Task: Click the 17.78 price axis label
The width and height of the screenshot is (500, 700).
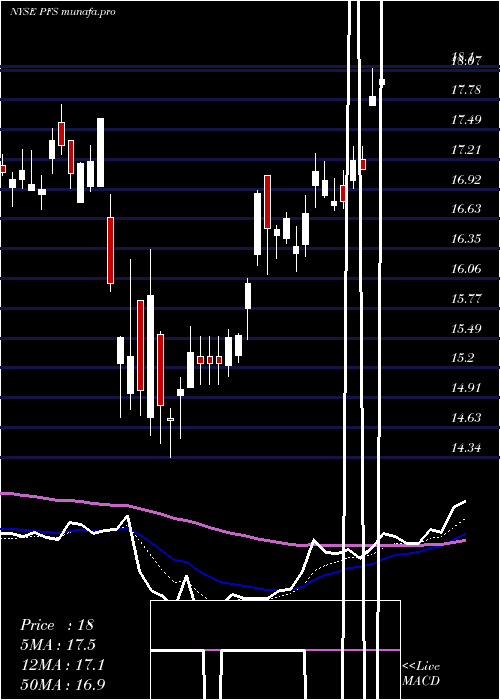Action: [x=466, y=90]
